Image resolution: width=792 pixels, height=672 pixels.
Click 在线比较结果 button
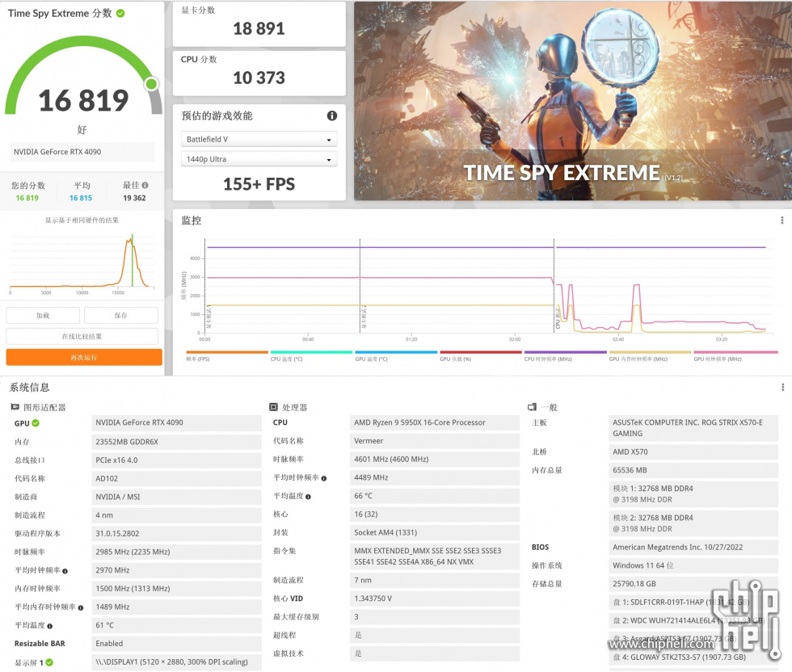click(82, 336)
